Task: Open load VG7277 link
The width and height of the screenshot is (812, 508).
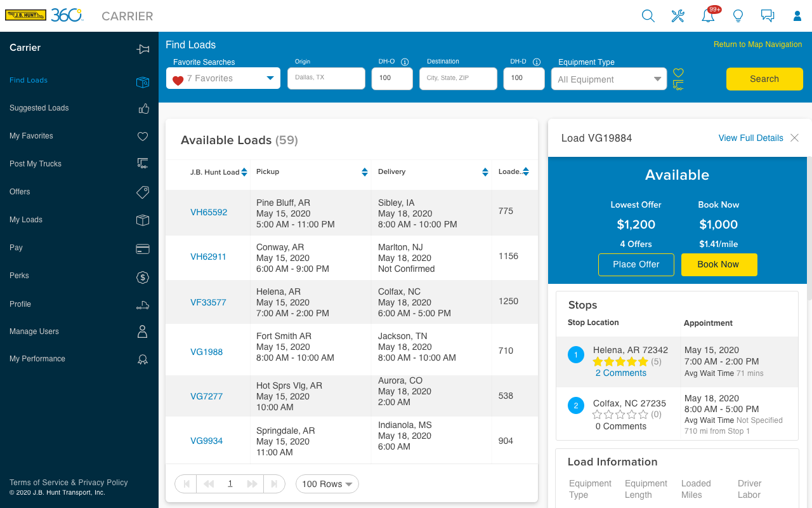Action: pyautogui.click(x=207, y=397)
